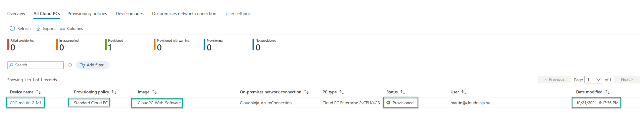Screen dimensions: 644x117
Task: Go to User settings tab
Action: 238,14
